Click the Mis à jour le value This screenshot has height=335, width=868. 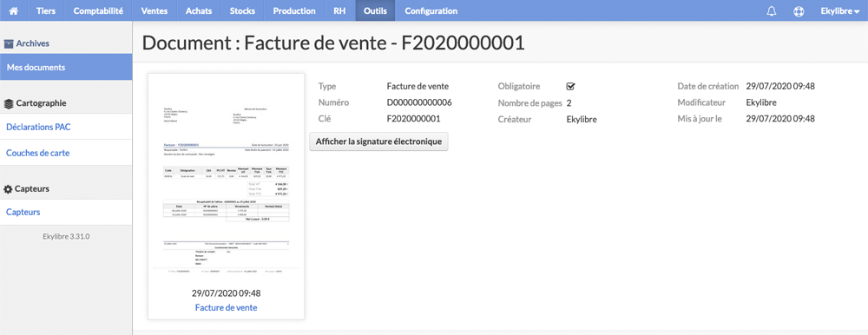(780, 119)
